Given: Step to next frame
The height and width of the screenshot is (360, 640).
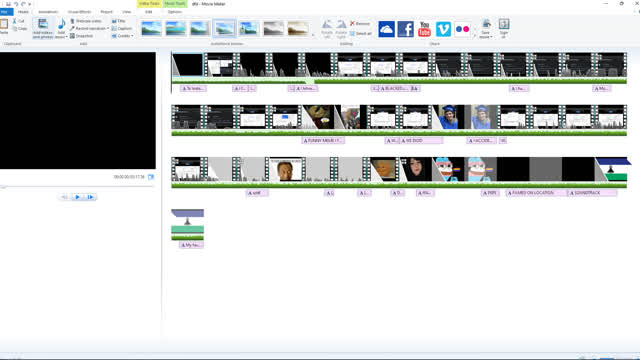Looking at the screenshot, I should click(x=91, y=197).
